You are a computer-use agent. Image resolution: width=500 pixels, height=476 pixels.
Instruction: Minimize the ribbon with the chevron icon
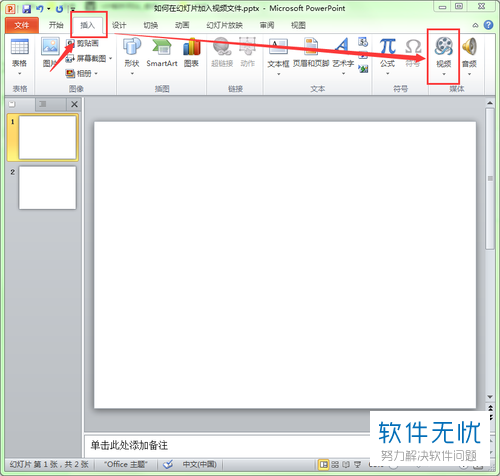[475, 25]
